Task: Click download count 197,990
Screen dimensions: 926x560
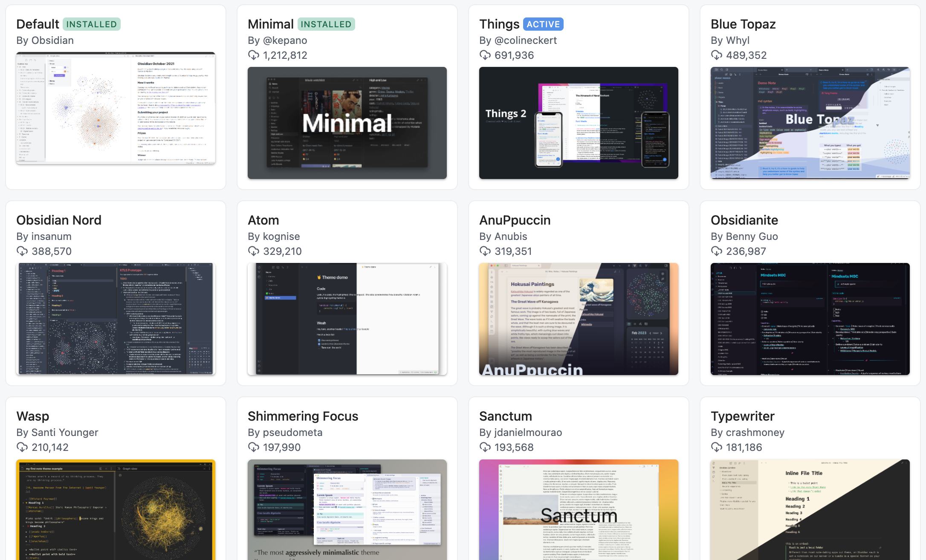Action: [x=282, y=447]
